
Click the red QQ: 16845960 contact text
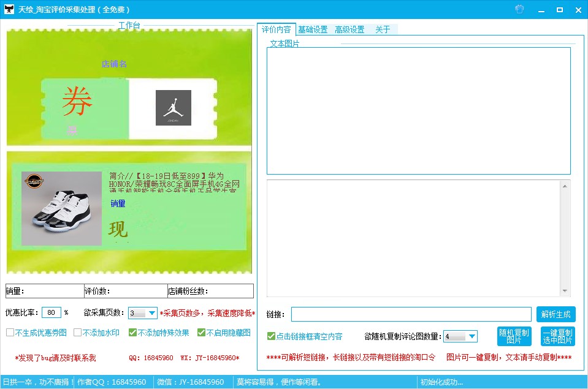[151, 358]
